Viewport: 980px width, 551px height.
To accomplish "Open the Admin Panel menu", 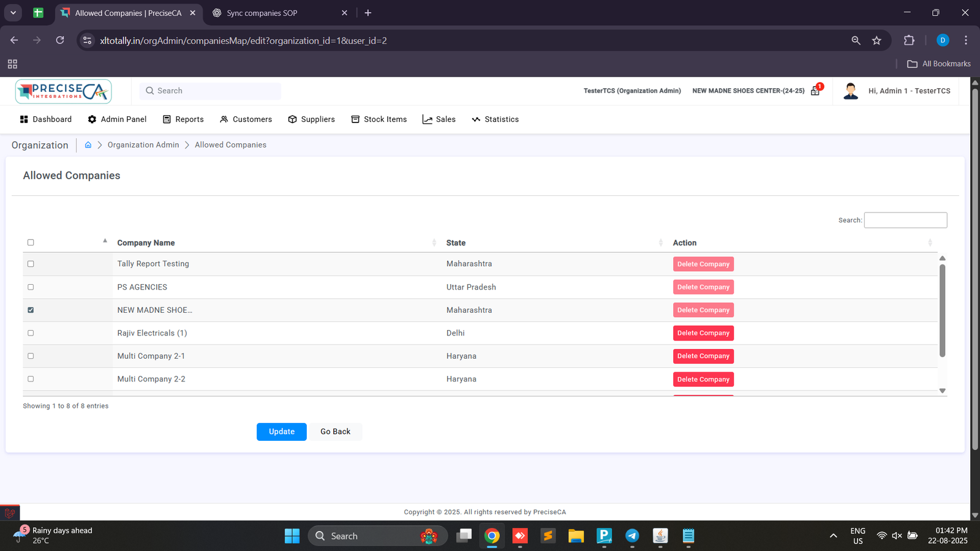I will [117, 119].
